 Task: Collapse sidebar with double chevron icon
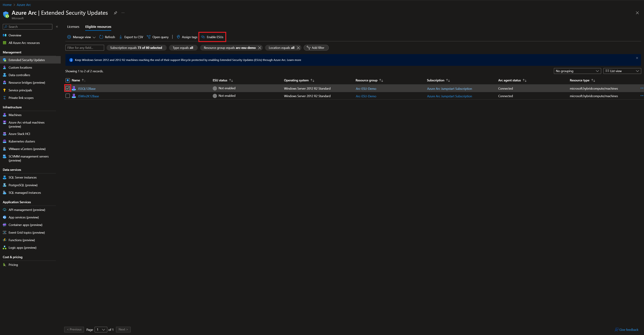click(x=57, y=27)
